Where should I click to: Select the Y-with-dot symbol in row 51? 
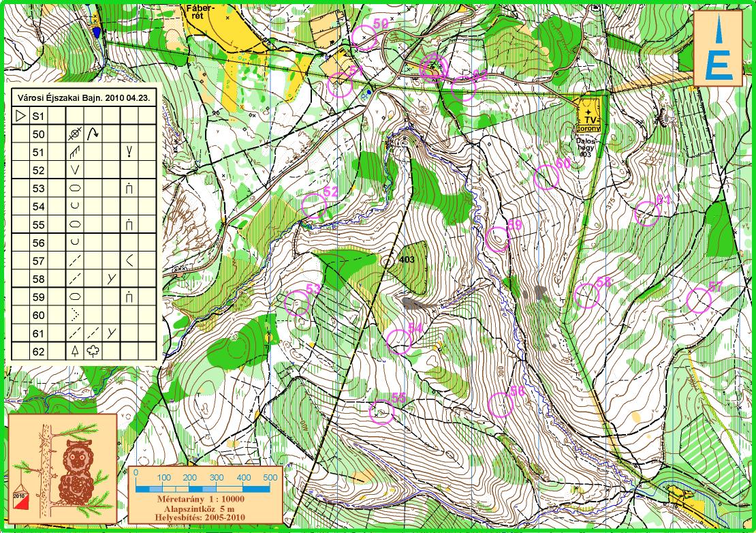(x=129, y=152)
